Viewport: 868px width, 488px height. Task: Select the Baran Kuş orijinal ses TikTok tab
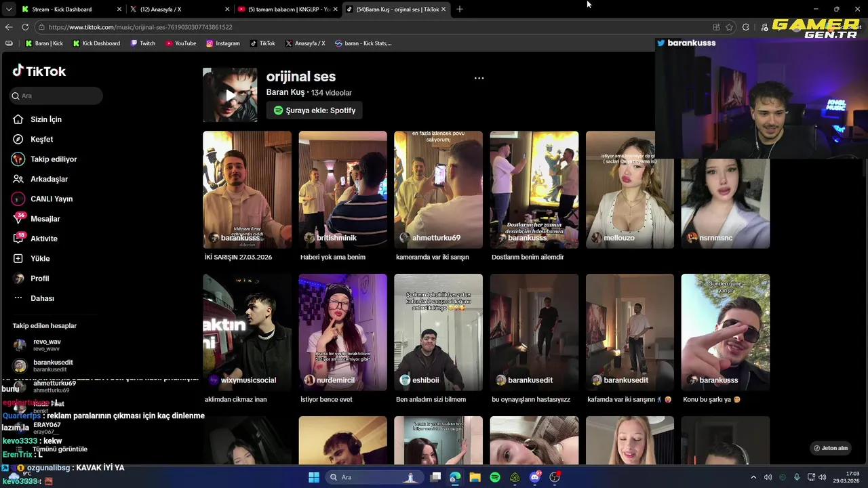tap(396, 9)
